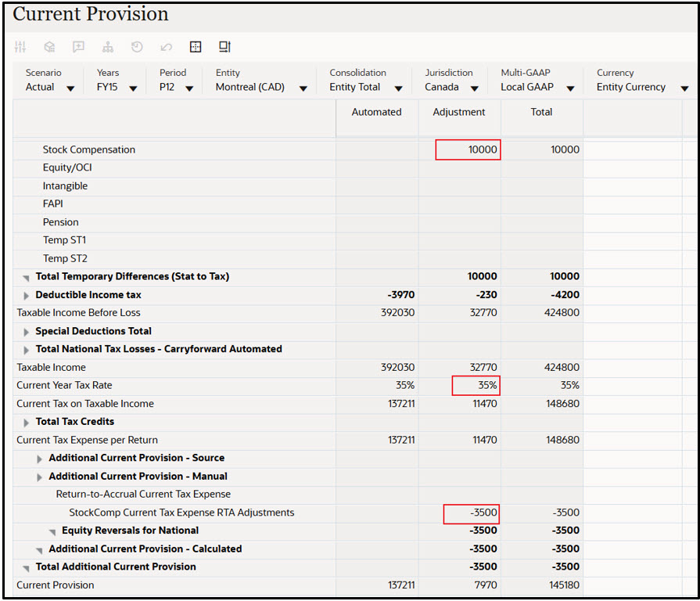This screenshot has height=601, width=700.
Task: Select the Stock Compensation row label
Action: click(89, 149)
